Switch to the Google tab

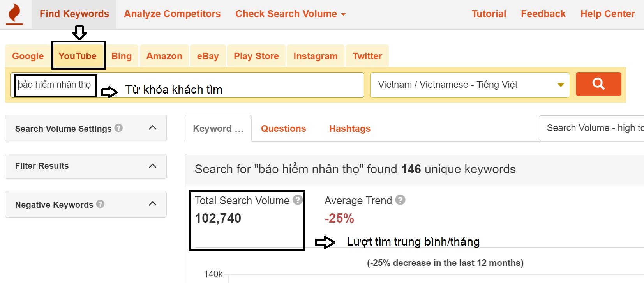tap(27, 56)
